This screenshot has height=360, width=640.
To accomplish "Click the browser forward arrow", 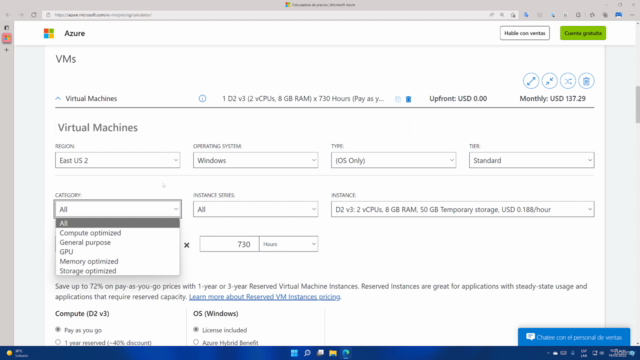I will (21, 15).
